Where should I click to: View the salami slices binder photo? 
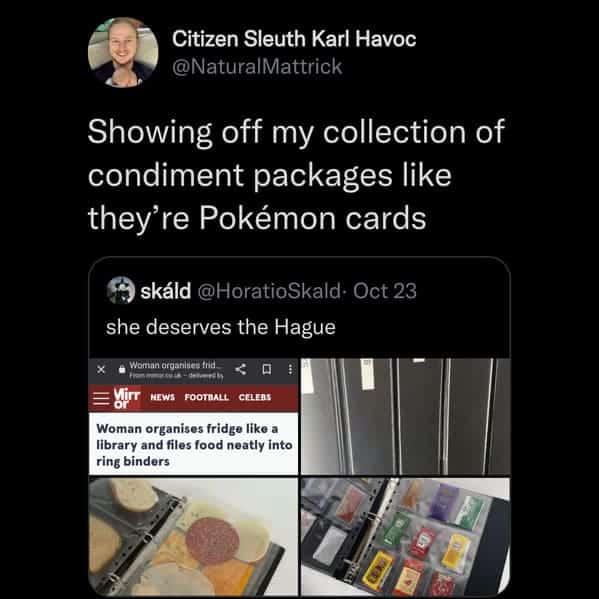[193, 537]
